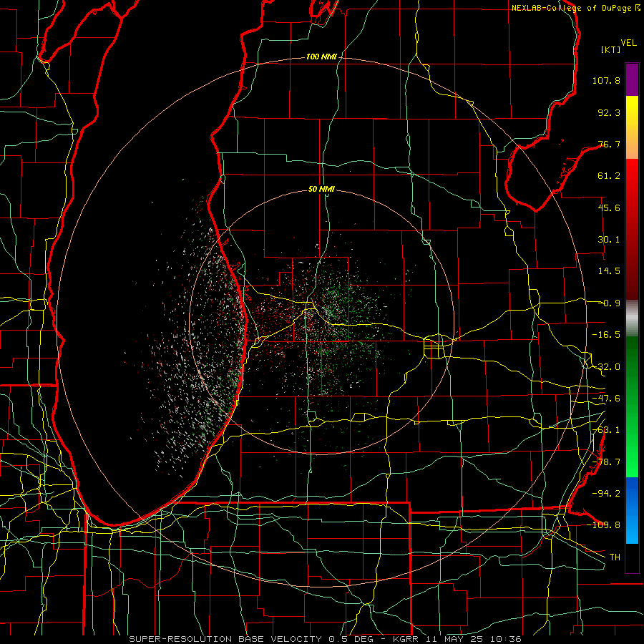Click the 100 NMI range ring label
Image resolution: width=644 pixels, height=644 pixels.
coord(321,57)
